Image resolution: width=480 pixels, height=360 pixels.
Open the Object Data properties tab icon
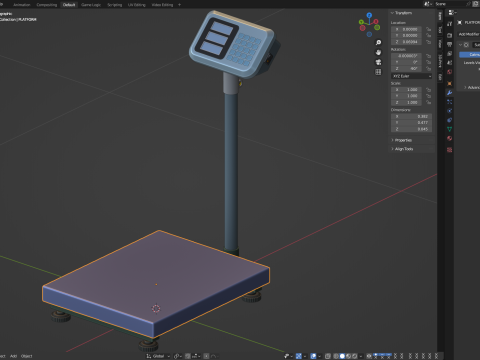450,129
